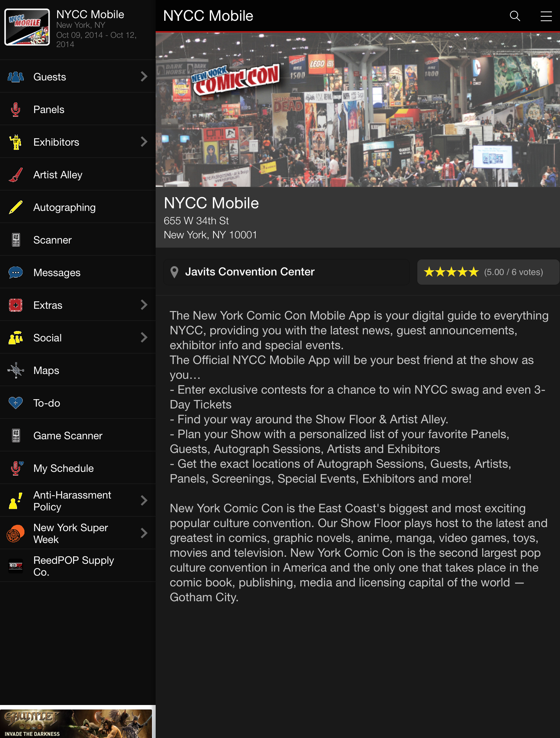Expand the Social chevron
560x738 pixels.
[144, 338]
